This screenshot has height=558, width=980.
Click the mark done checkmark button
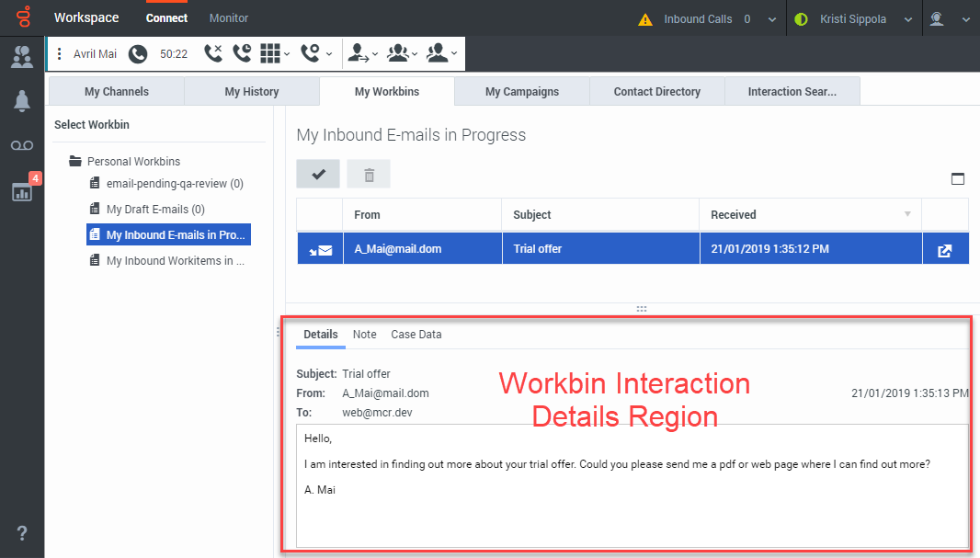(318, 174)
